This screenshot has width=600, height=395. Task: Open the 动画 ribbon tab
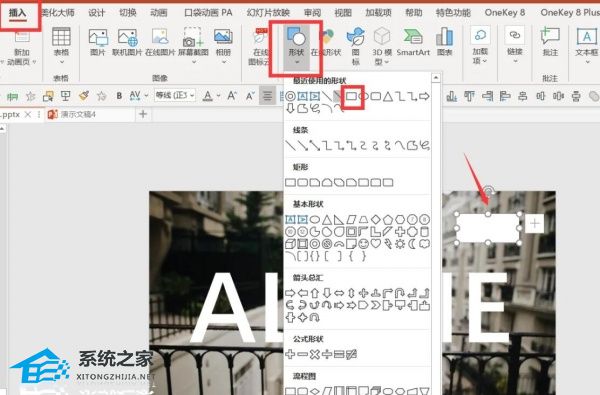click(x=158, y=13)
